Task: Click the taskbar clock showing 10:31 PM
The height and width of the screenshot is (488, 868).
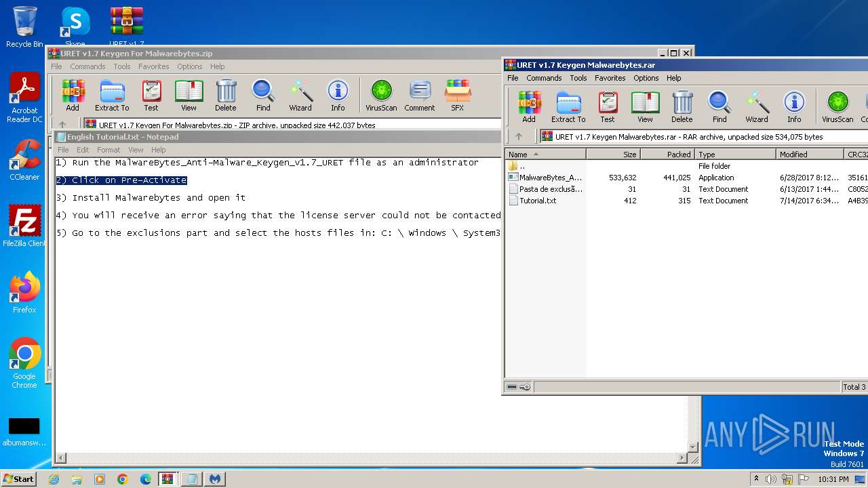Action: 833,479
